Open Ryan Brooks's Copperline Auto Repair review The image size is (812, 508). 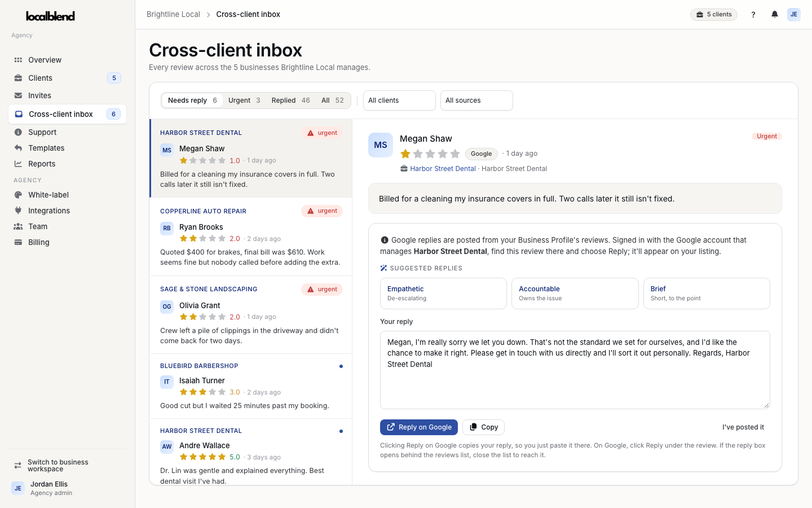pos(251,237)
